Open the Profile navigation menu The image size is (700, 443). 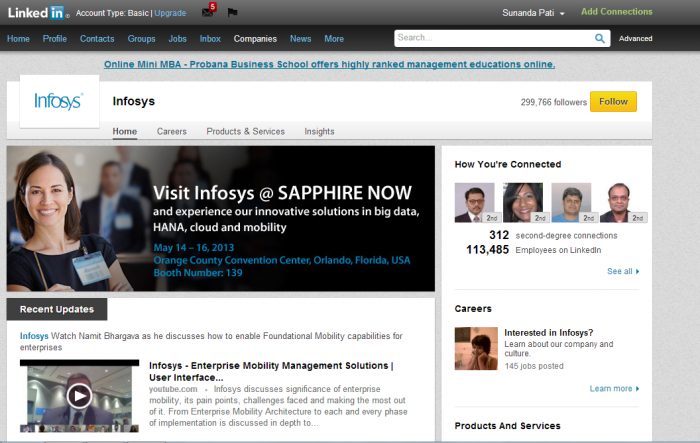coord(54,39)
